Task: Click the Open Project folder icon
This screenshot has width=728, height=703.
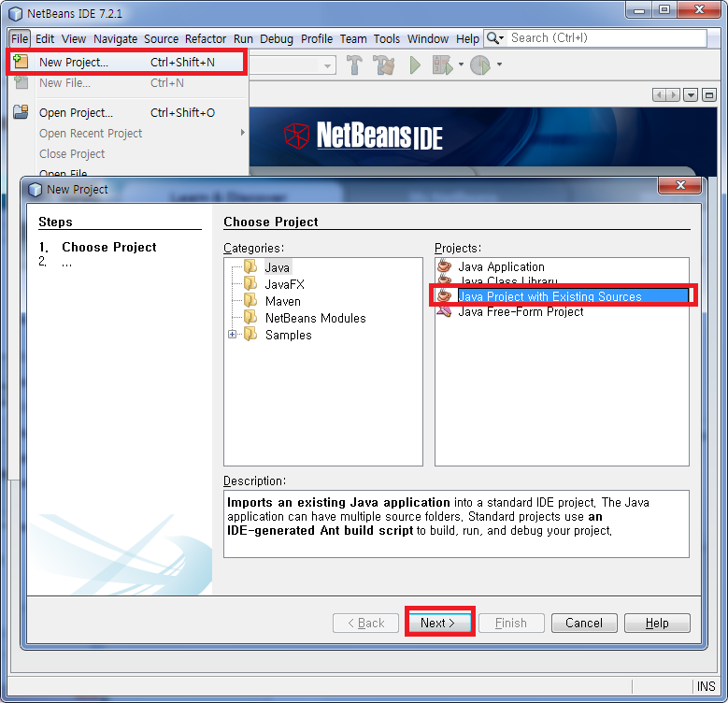Action: pyautogui.click(x=21, y=112)
